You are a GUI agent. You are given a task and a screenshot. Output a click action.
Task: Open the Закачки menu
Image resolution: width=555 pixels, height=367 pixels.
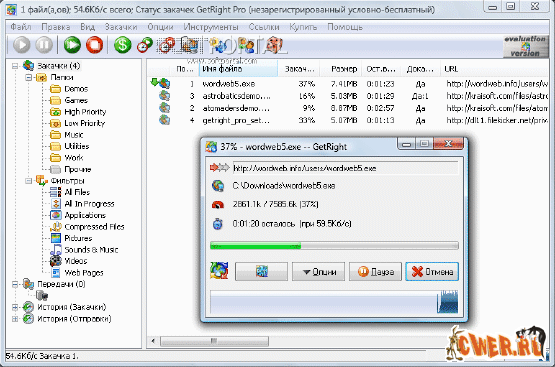[121, 27]
